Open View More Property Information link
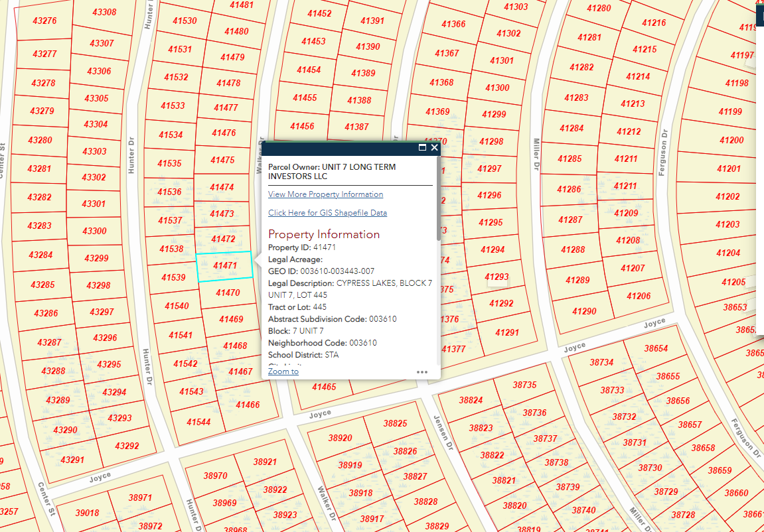The height and width of the screenshot is (532, 764). pos(325,194)
